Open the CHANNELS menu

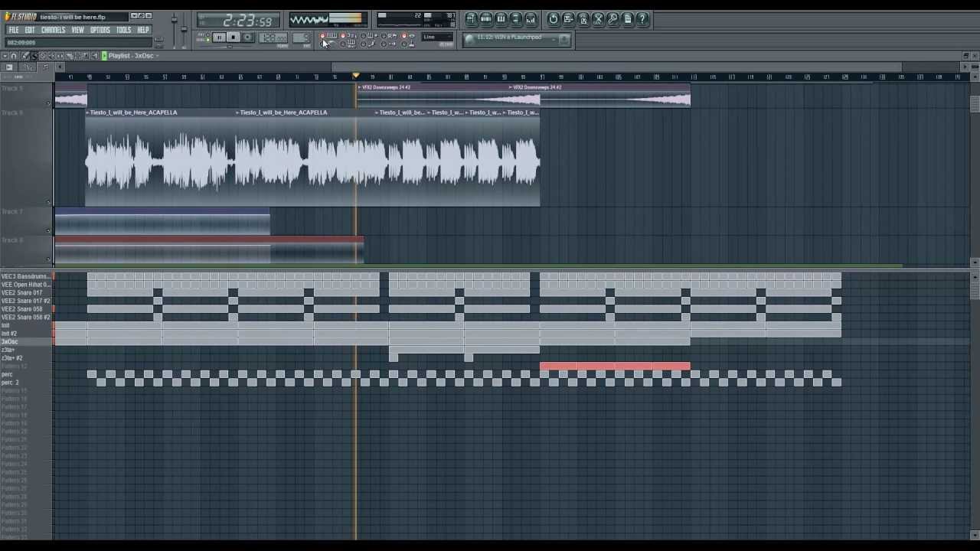click(x=53, y=30)
